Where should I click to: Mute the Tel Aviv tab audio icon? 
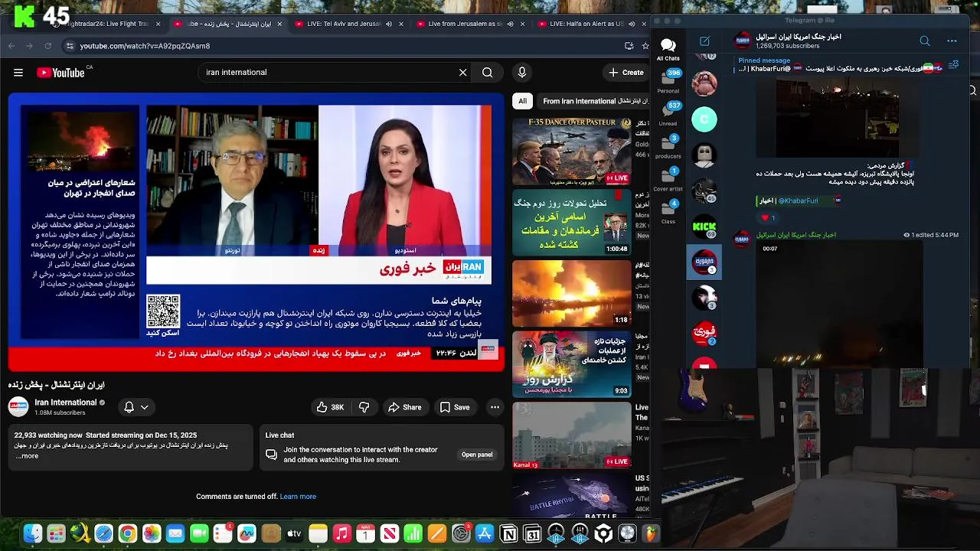[x=389, y=24]
